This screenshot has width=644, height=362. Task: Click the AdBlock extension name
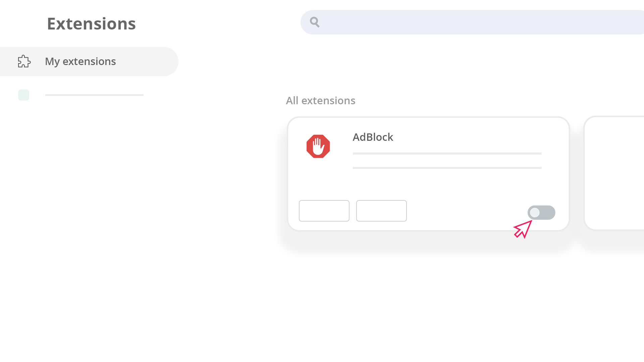point(373,137)
